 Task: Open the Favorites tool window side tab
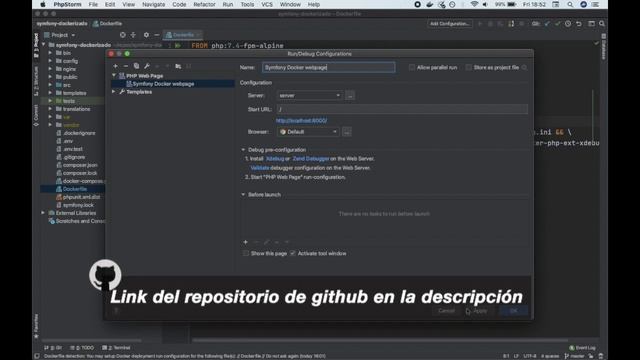[36, 326]
